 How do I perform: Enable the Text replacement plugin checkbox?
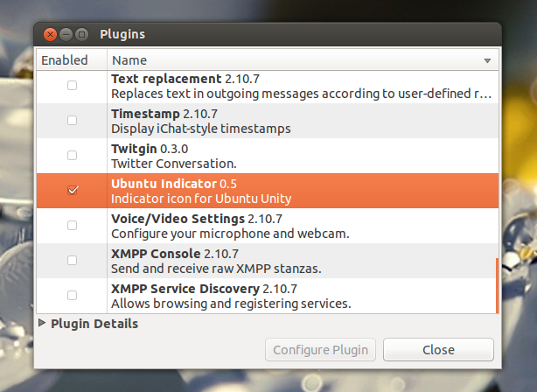72,85
